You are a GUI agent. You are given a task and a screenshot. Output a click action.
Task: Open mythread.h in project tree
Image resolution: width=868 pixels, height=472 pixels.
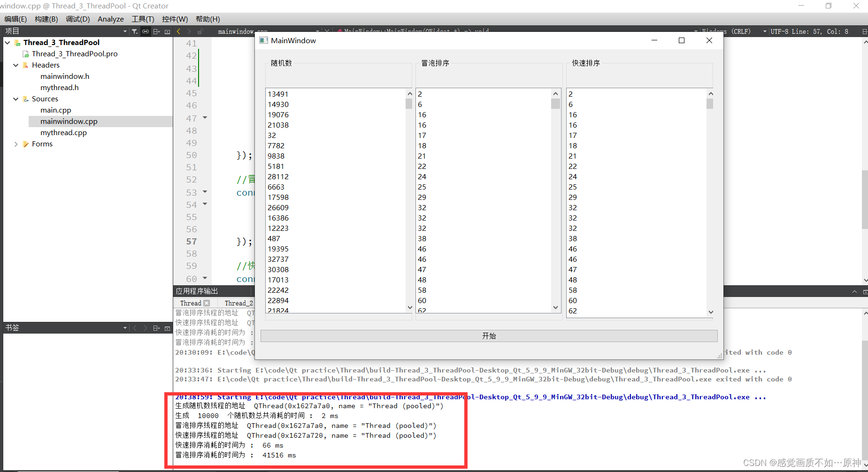(x=60, y=88)
